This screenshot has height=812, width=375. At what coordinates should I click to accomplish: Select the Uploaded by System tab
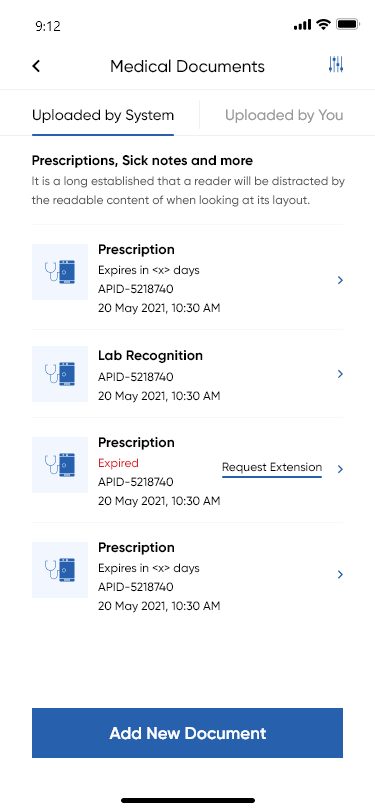[x=103, y=115]
